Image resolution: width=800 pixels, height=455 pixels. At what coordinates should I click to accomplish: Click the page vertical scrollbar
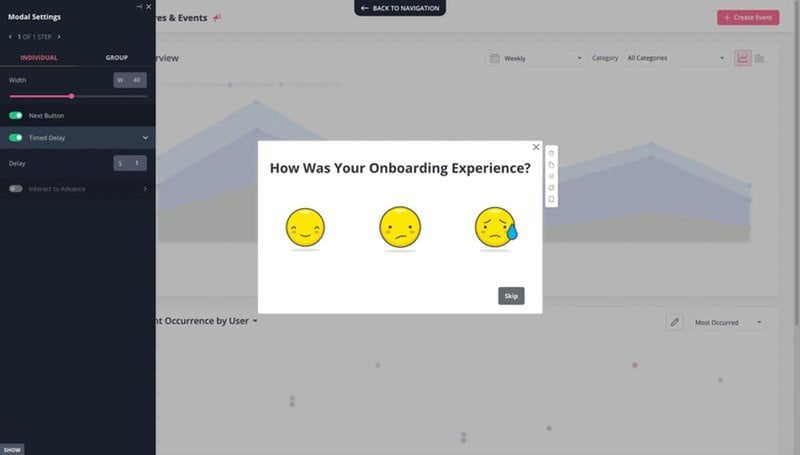coord(796,163)
